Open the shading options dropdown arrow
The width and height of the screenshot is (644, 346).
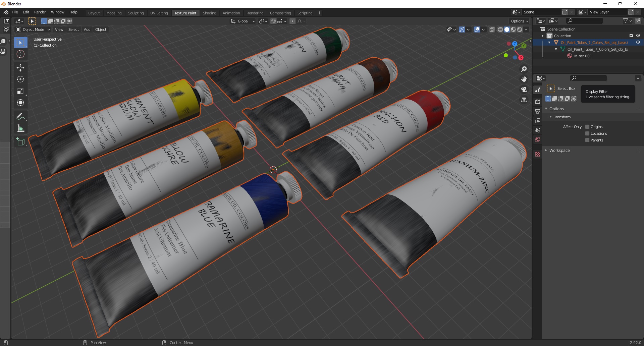[526, 30]
